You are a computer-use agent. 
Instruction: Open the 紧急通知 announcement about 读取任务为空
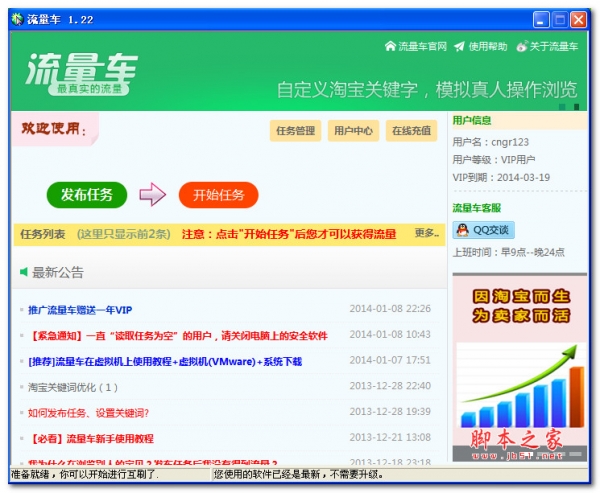click(178, 336)
